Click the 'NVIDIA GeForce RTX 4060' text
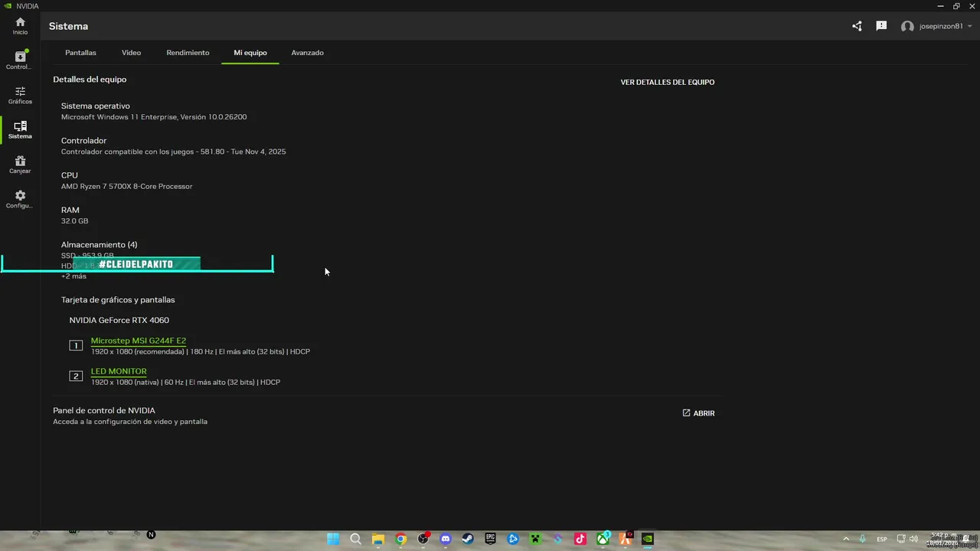The height and width of the screenshot is (551, 980). 119,320
